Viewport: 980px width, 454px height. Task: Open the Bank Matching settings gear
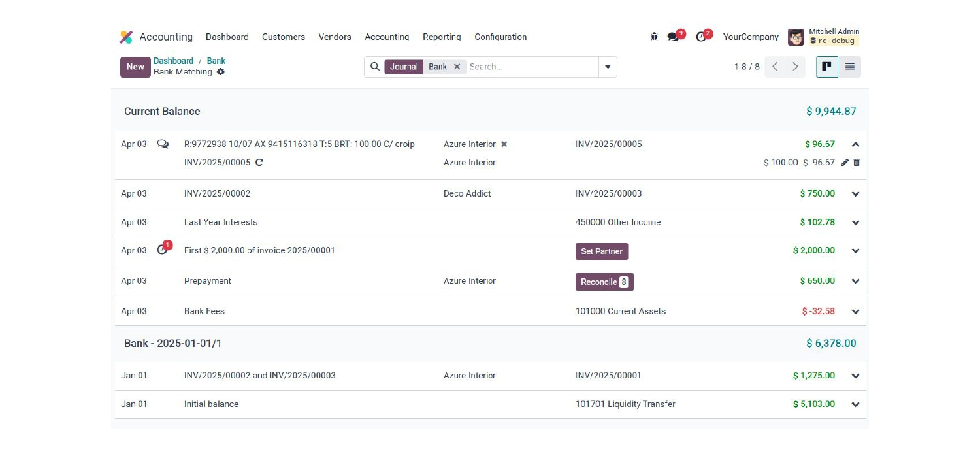tap(221, 72)
